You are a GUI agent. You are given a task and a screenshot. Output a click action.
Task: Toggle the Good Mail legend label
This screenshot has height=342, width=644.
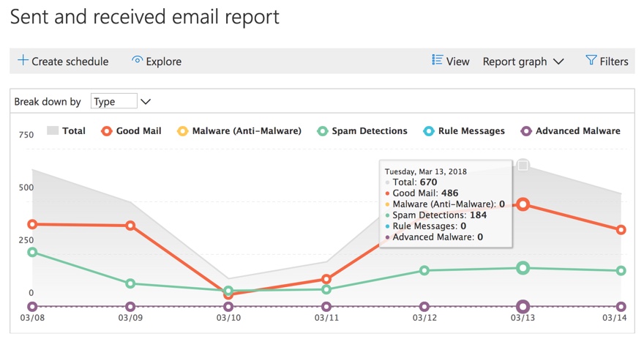(138, 131)
